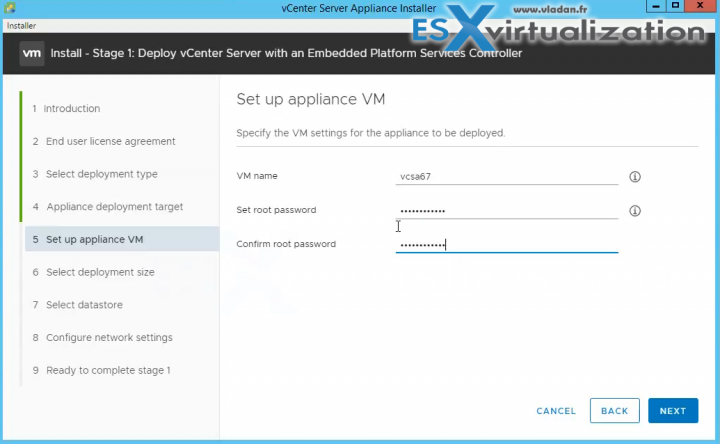
Task: Click the VMware vm logo in header
Action: coord(30,52)
